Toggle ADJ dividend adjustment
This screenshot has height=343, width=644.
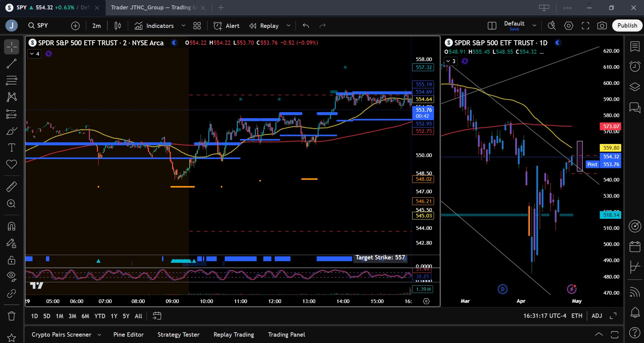click(x=597, y=316)
